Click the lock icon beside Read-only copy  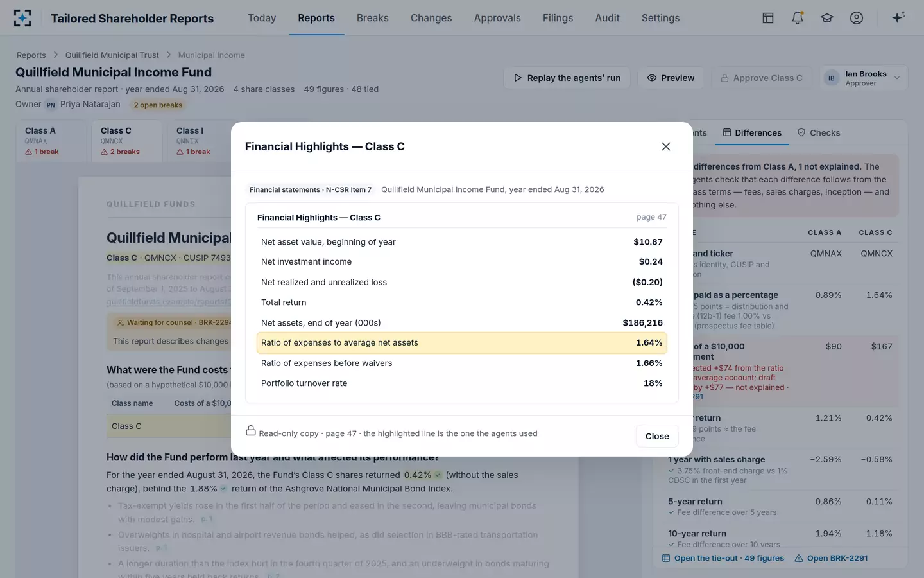pyautogui.click(x=251, y=430)
